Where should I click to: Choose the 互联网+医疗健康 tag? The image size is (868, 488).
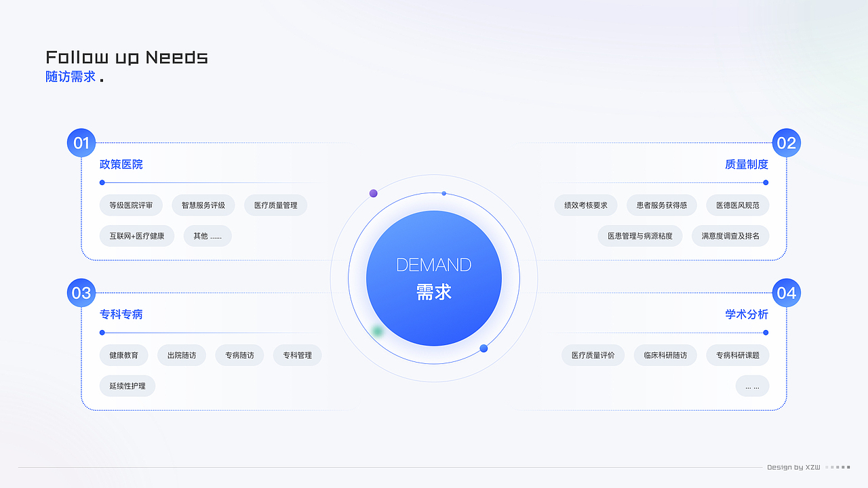click(x=137, y=236)
